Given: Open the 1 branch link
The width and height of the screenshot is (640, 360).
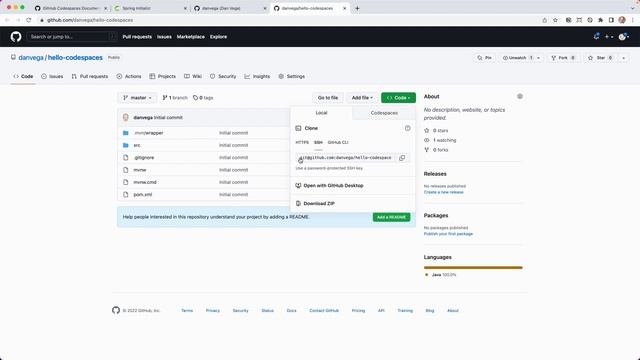Looking at the screenshot, I should point(175,98).
